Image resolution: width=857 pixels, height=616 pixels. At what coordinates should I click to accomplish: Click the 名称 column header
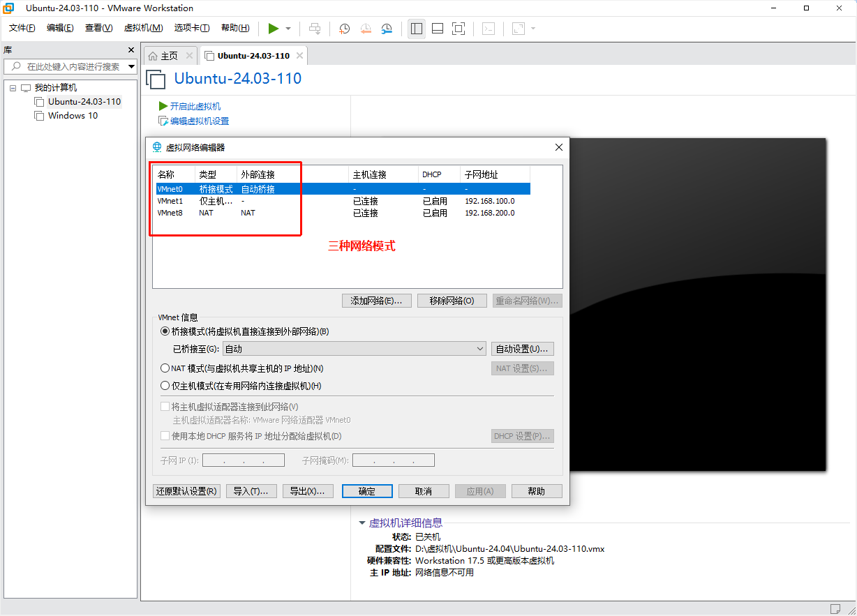point(174,174)
